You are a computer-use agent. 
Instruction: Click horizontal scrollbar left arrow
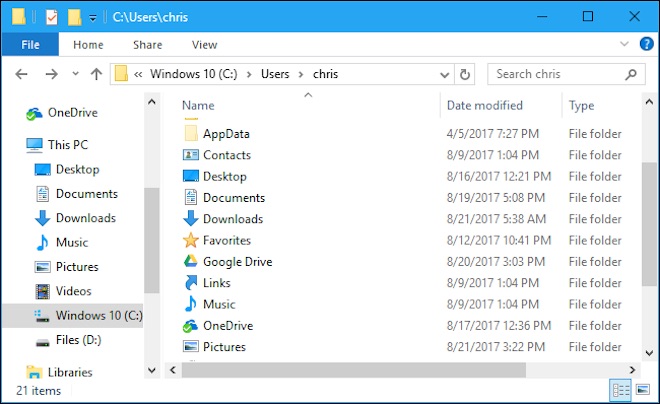[x=173, y=370]
